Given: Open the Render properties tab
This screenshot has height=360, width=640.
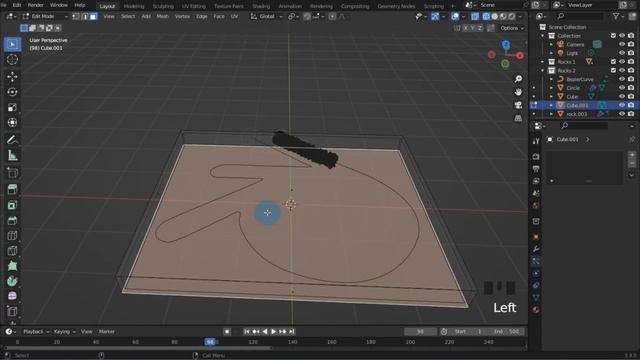Looking at the screenshot, I should [x=536, y=157].
